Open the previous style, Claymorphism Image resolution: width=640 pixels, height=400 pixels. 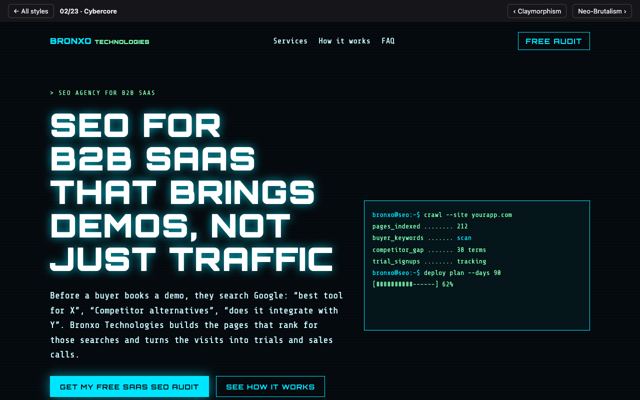click(537, 11)
